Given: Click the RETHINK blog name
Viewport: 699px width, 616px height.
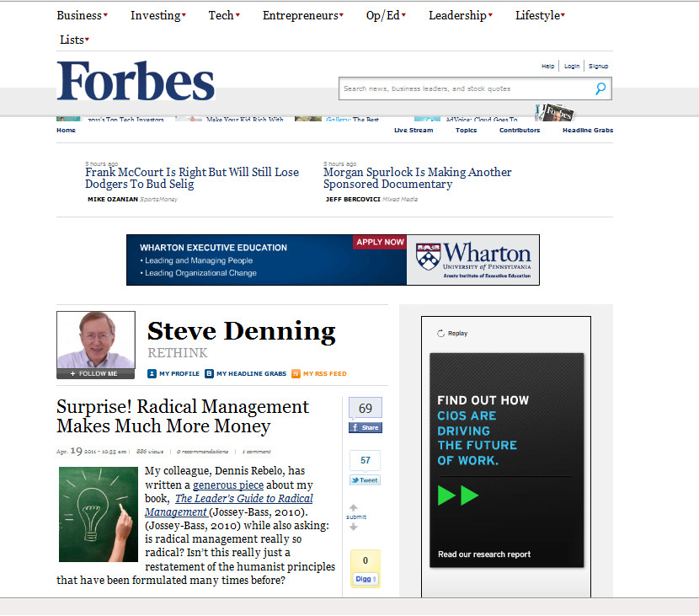Looking at the screenshot, I should (178, 353).
